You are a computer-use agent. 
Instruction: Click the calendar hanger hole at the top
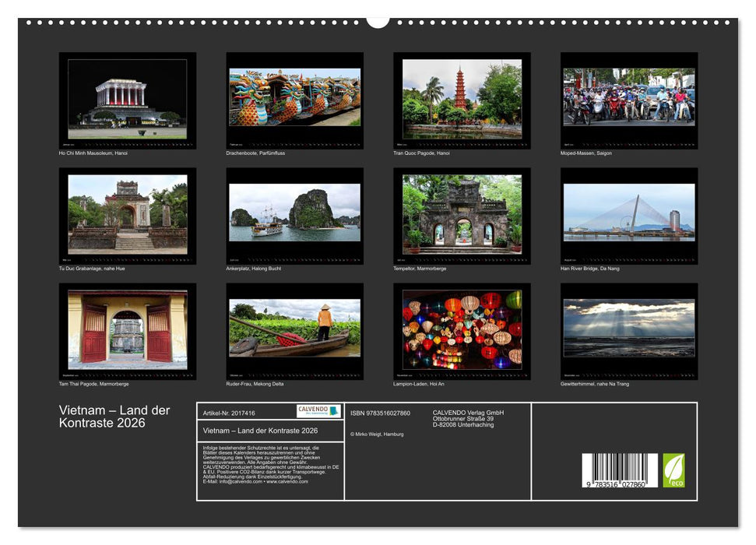378,21
